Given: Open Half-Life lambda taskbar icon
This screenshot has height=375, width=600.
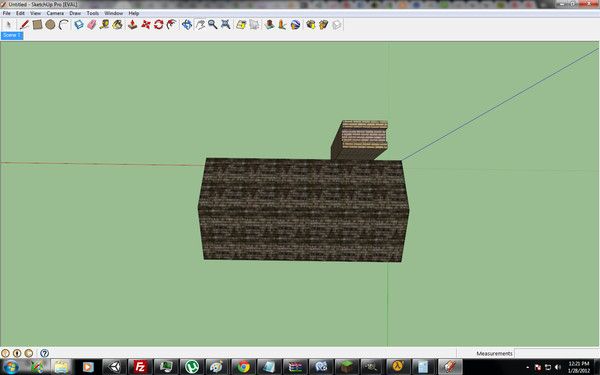Looking at the screenshot, I should [x=398, y=367].
